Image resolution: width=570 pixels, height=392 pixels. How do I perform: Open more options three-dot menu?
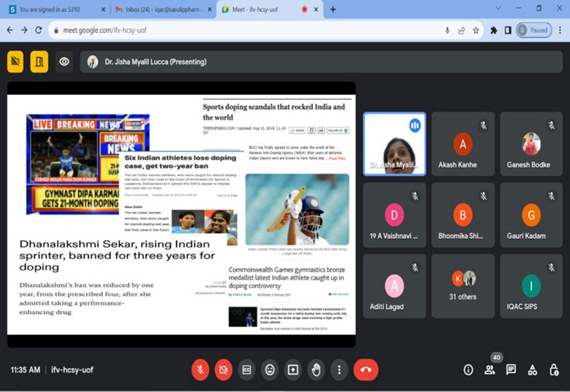339,370
